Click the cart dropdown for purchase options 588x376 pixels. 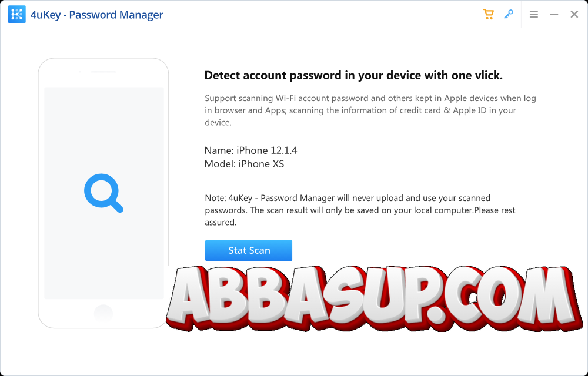(x=488, y=14)
